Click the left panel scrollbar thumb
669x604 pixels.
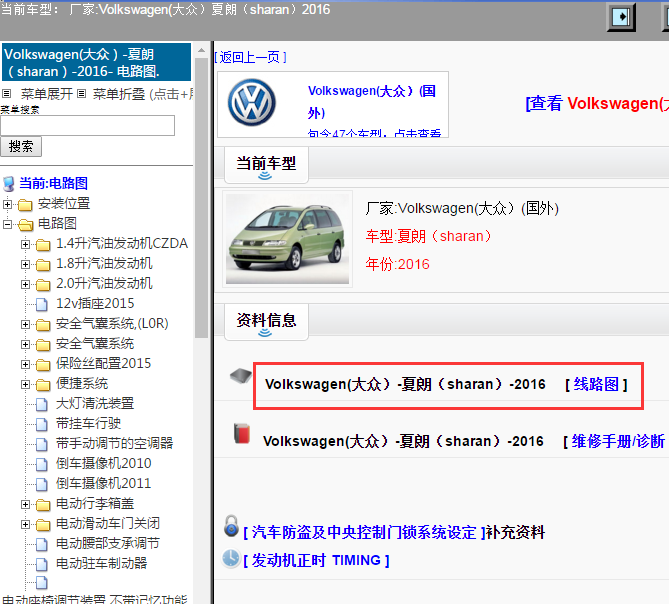[201, 197]
